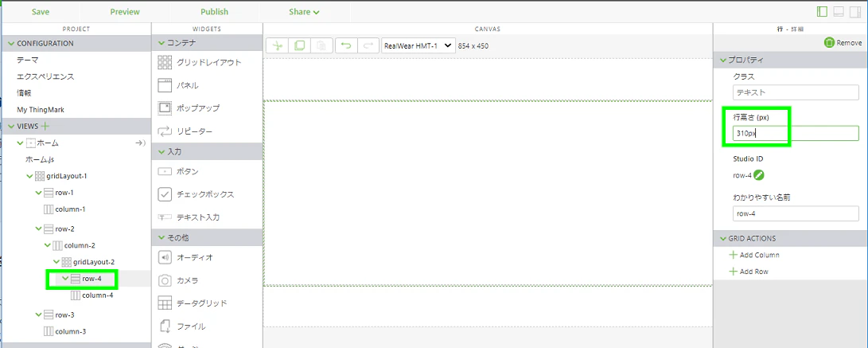Collapse the row-2 tree node
Image resolution: width=868 pixels, height=348 pixels.
coord(38,229)
